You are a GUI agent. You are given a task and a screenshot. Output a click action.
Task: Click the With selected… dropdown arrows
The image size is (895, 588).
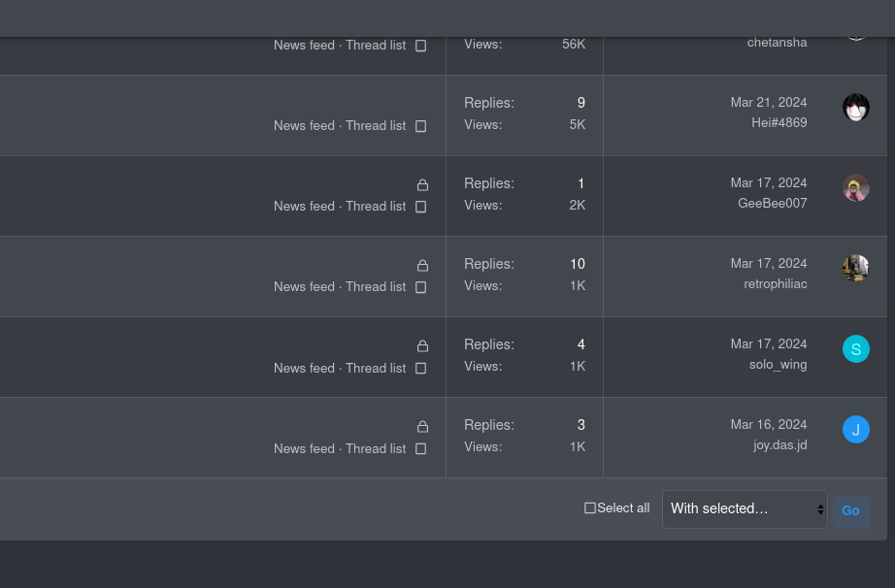click(x=820, y=509)
